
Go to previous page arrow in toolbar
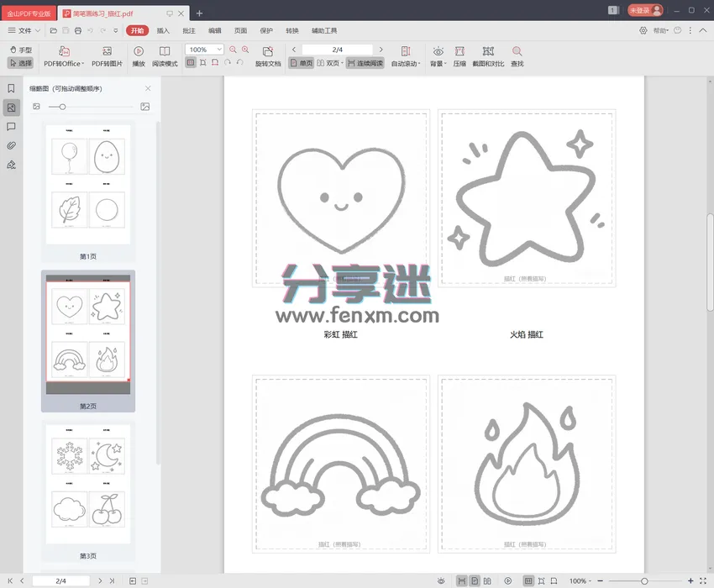[294, 50]
